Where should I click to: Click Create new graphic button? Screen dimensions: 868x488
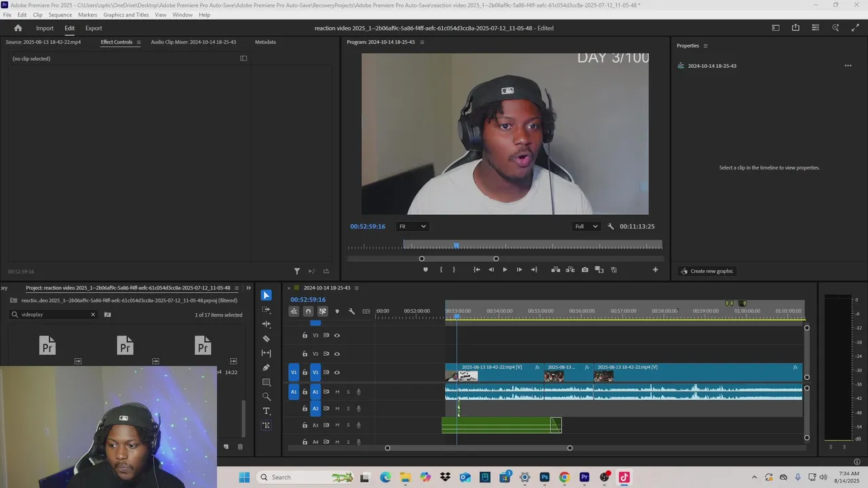click(x=707, y=271)
